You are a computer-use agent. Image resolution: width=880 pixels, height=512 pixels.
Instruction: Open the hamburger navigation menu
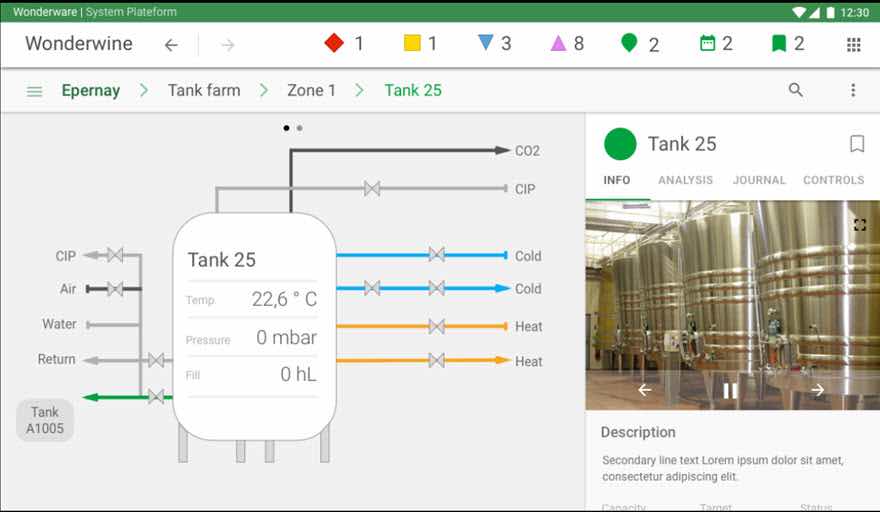pyautogui.click(x=34, y=91)
